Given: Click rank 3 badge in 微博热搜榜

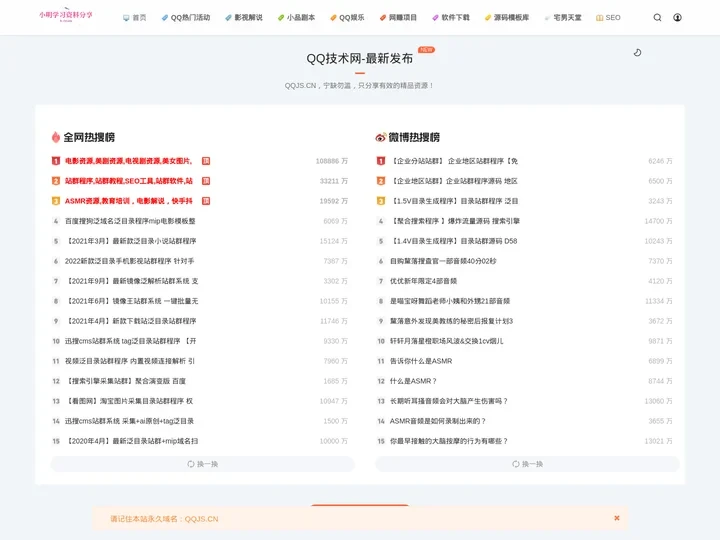Looking at the screenshot, I should pos(381,201).
